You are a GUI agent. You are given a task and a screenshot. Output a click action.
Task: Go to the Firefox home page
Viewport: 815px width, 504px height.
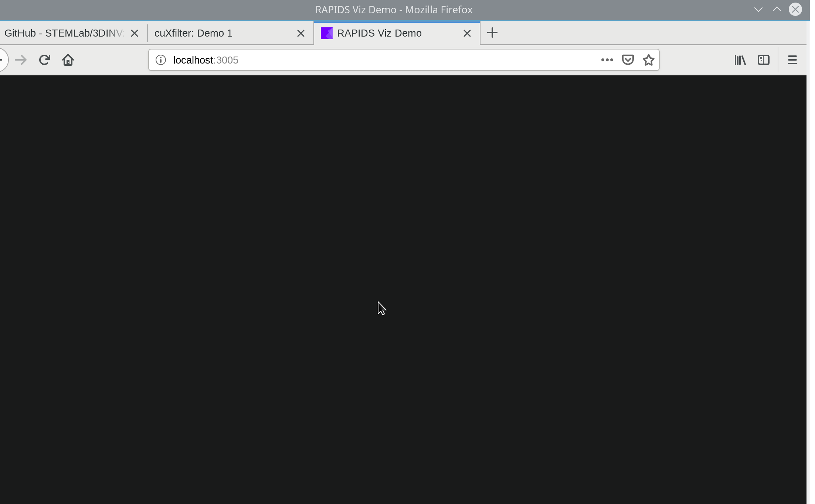tap(68, 60)
